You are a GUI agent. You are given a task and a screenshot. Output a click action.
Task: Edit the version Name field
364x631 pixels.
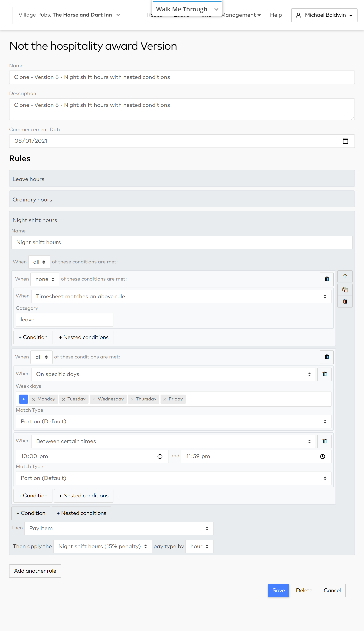point(182,77)
